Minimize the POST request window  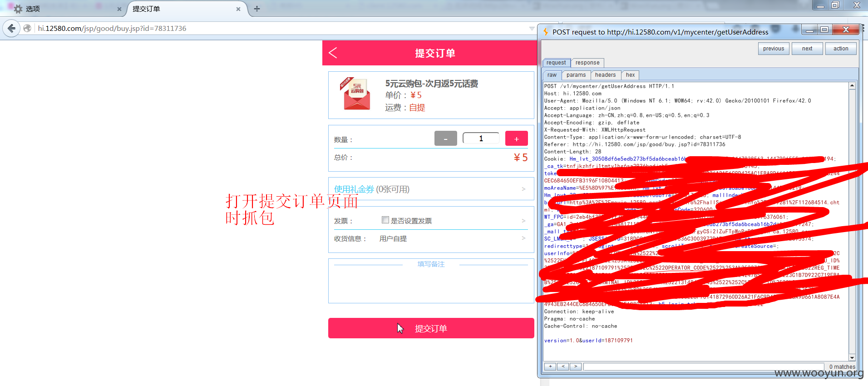point(809,30)
